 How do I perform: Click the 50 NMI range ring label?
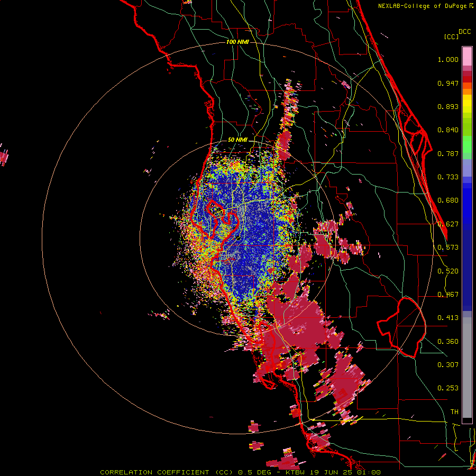[237, 140]
